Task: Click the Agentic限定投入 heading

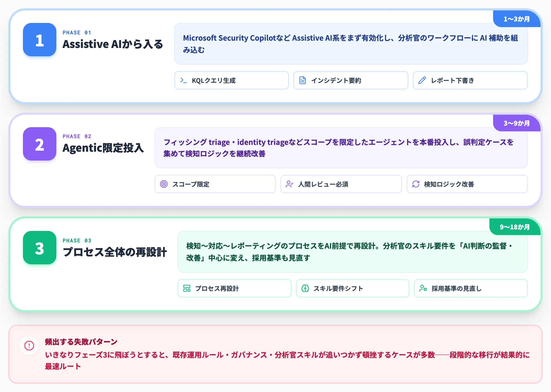Action: point(103,148)
